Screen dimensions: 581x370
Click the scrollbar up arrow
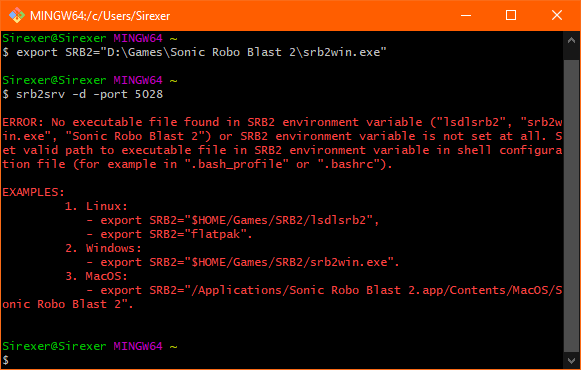click(x=571, y=40)
